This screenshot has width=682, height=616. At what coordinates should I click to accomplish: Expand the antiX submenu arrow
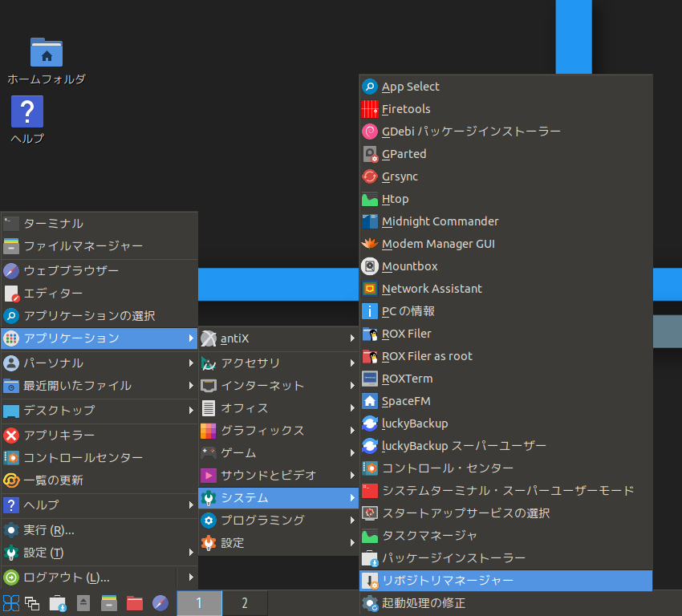tap(352, 338)
